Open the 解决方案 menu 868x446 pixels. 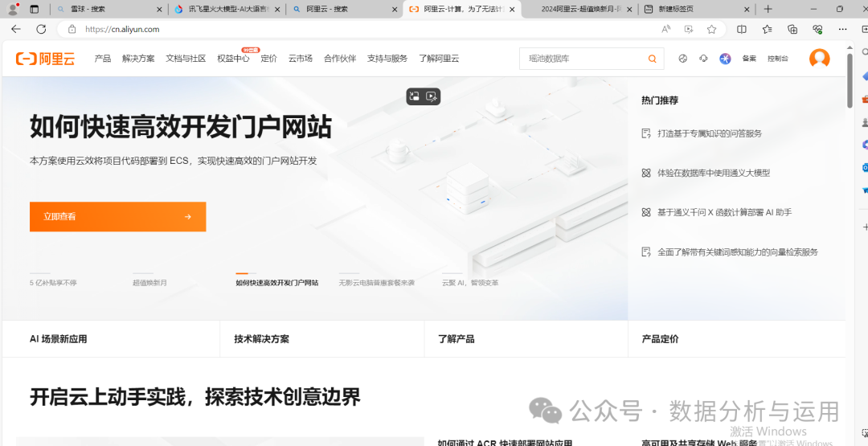coord(138,59)
